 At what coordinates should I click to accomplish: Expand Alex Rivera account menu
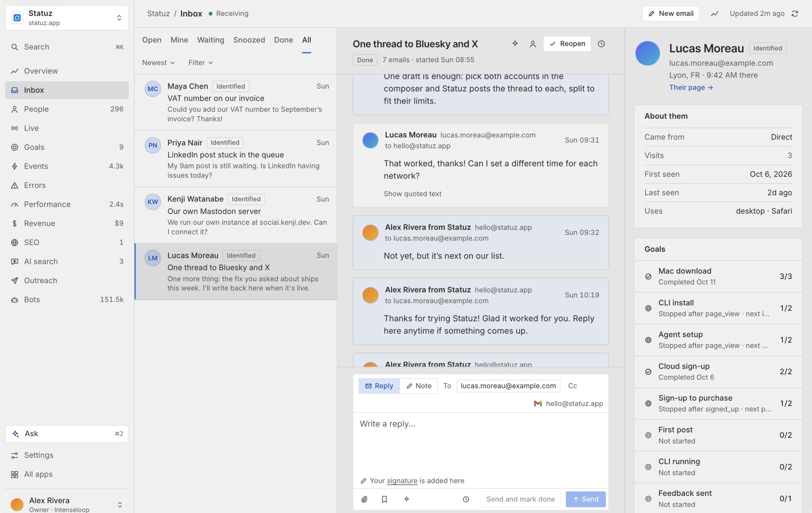[x=67, y=504]
